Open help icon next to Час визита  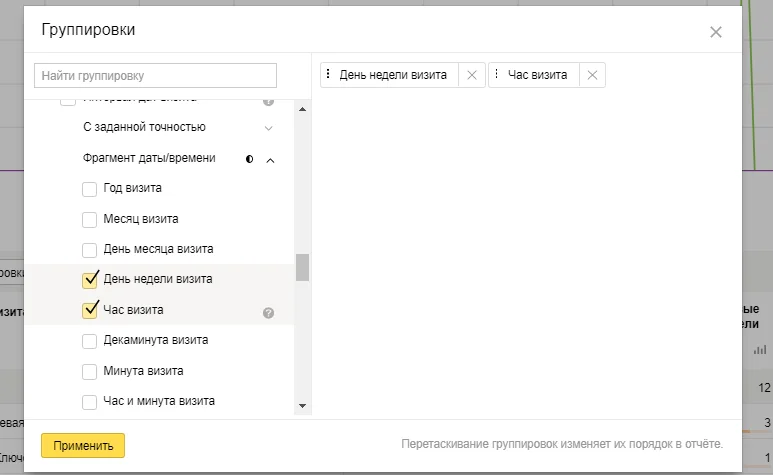click(268, 312)
